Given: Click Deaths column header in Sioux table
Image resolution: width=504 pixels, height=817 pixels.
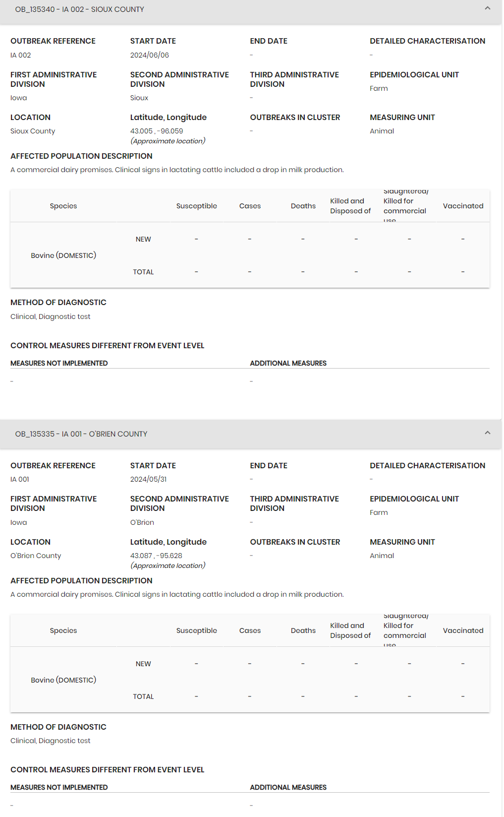Looking at the screenshot, I should pyautogui.click(x=303, y=206).
